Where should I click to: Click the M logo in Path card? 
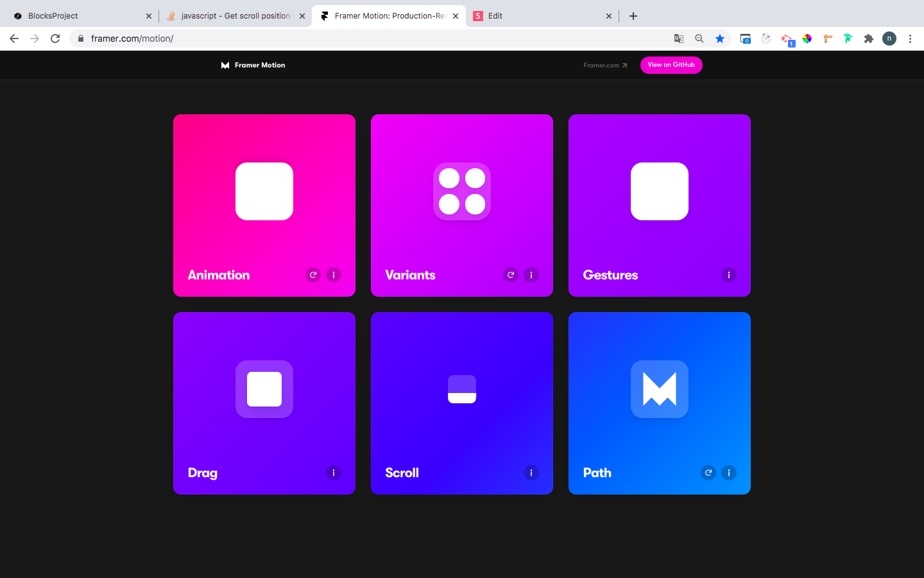pos(660,389)
